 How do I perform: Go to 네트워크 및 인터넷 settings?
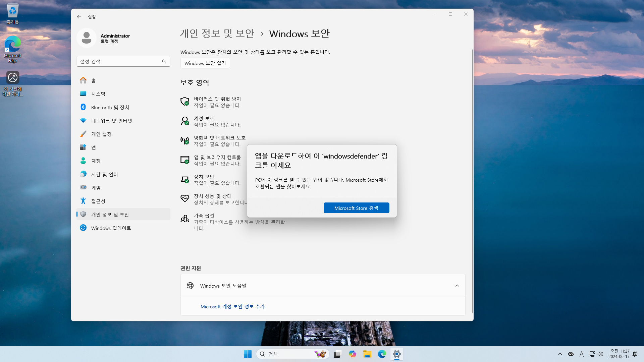123,121
